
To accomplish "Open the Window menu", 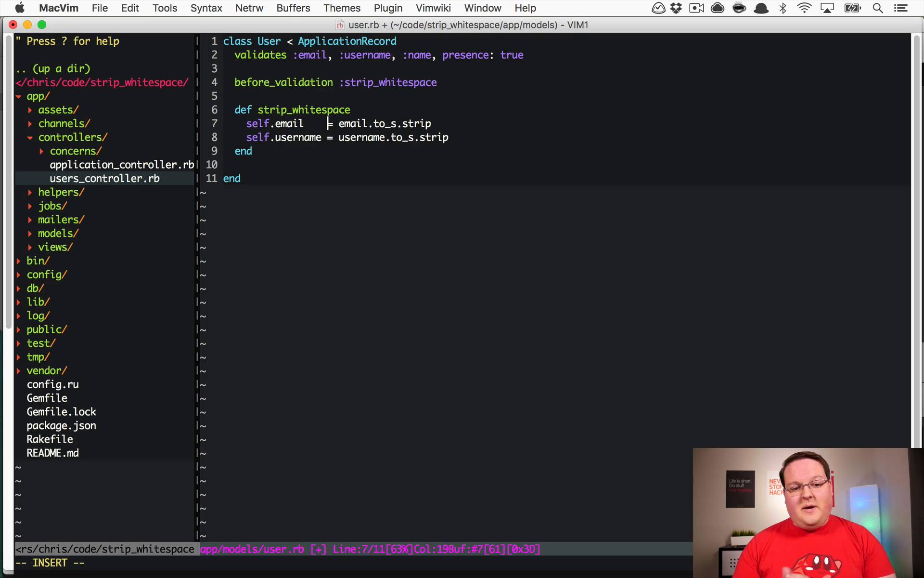I will pos(483,8).
